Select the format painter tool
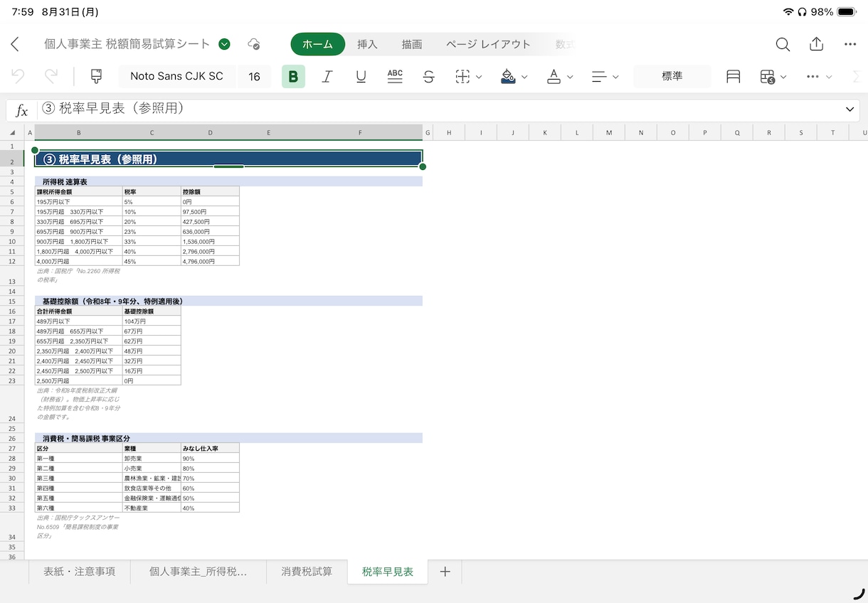 [x=96, y=76]
